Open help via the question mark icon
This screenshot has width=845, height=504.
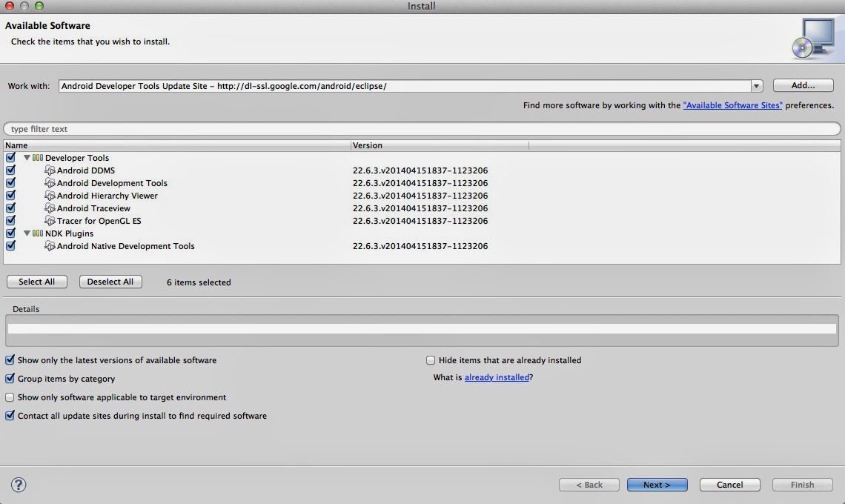point(19,485)
